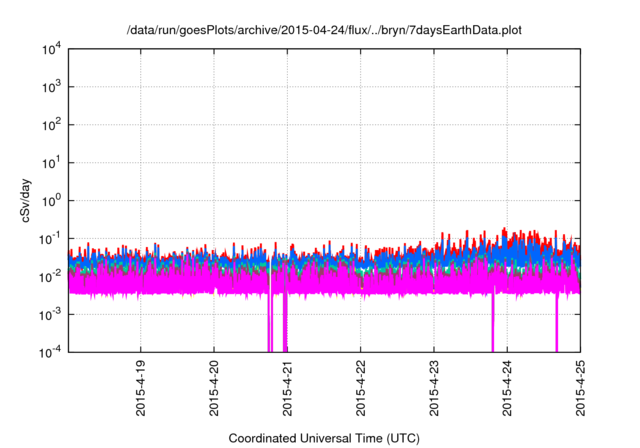Click the cSv/day axis label

[x=25, y=200]
